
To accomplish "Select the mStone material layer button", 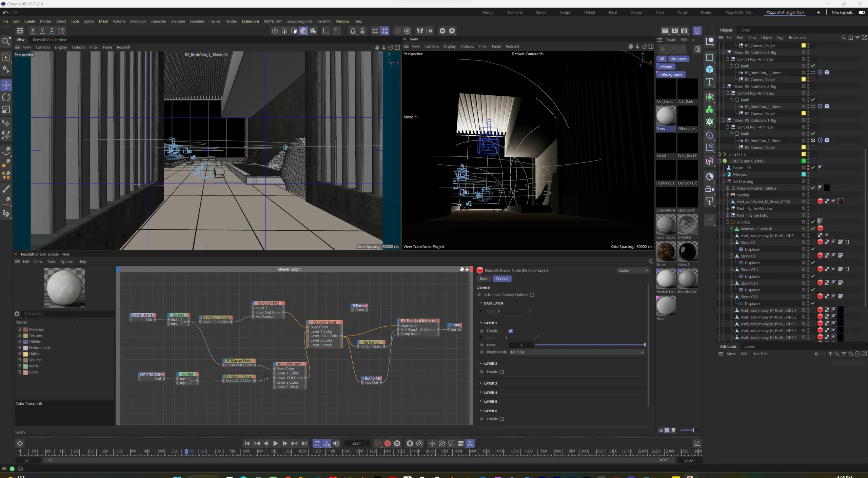I will tap(666, 67).
